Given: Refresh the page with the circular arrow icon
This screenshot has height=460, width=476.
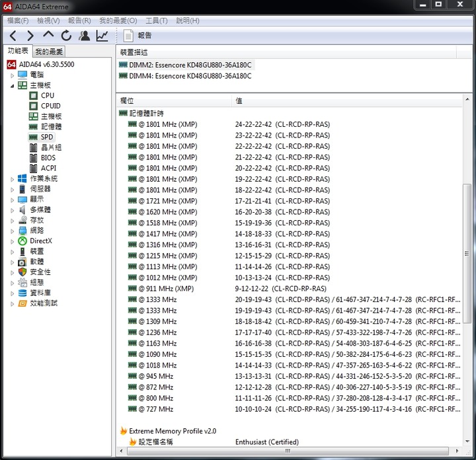Looking at the screenshot, I should (66, 36).
